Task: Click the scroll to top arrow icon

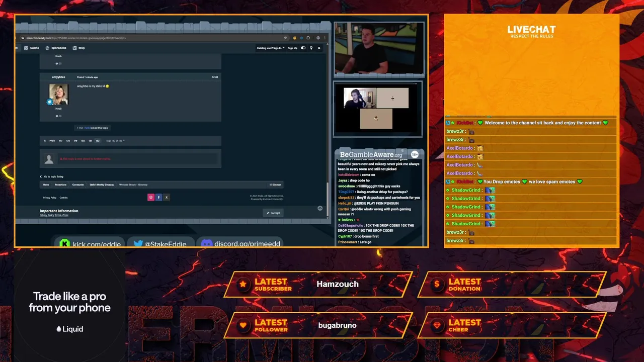Action: coord(320,208)
